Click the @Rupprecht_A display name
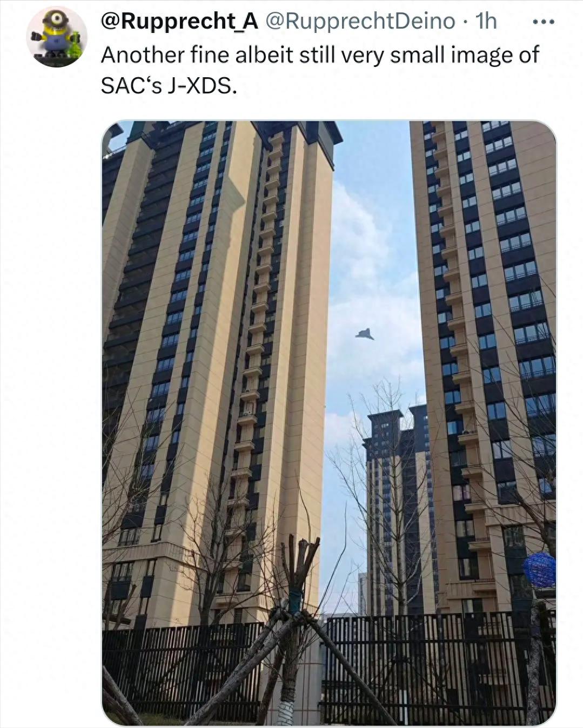The width and height of the screenshot is (583, 728). [179, 21]
